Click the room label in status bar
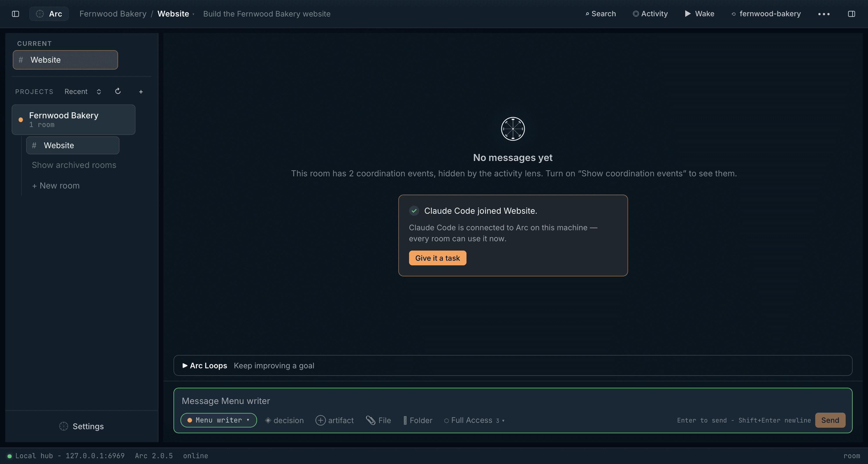The height and width of the screenshot is (464, 868). 851,456
